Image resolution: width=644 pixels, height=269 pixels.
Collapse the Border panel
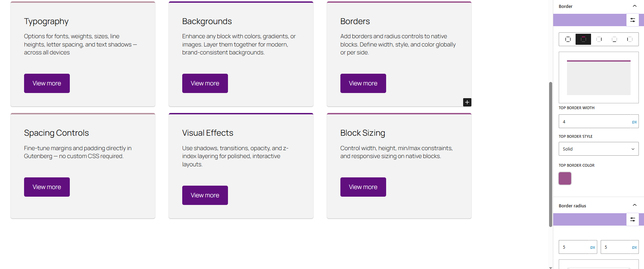click(634, 6)
